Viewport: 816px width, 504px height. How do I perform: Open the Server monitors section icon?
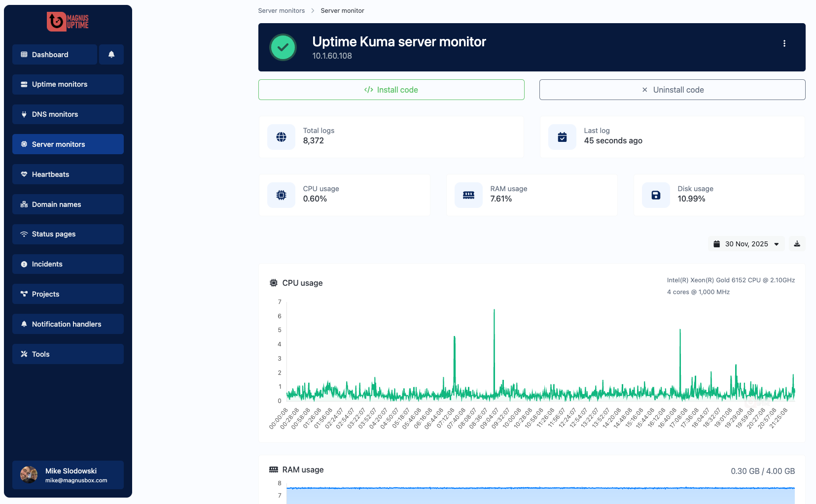(24, 144)
